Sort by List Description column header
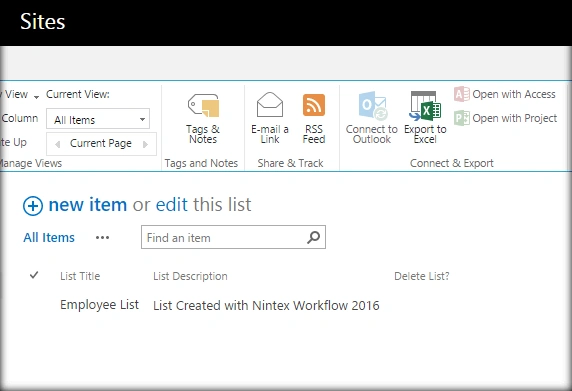 190,276
